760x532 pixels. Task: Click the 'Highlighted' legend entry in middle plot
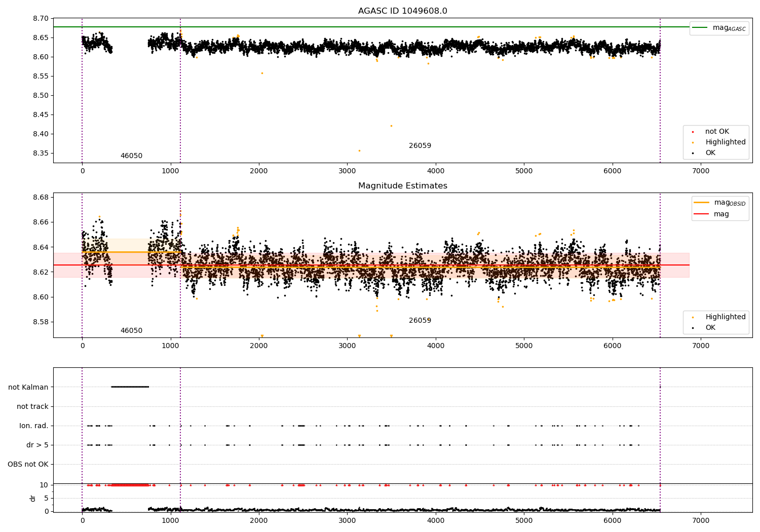click(x=719, y=317)
